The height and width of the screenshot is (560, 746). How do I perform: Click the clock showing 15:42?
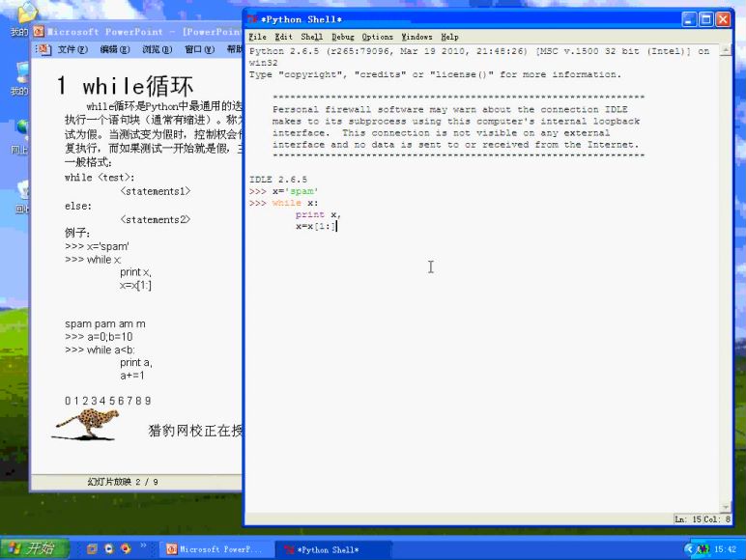coord(725,549)
